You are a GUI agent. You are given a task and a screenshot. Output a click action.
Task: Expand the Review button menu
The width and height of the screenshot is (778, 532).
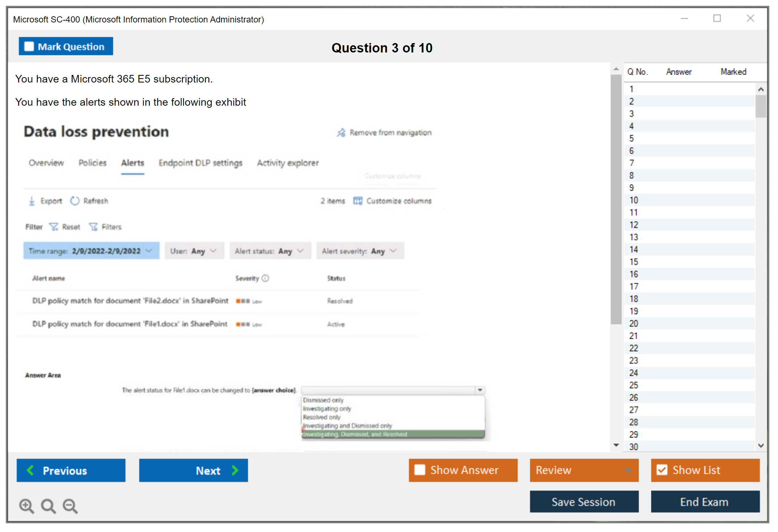click(x=628, y=470)
